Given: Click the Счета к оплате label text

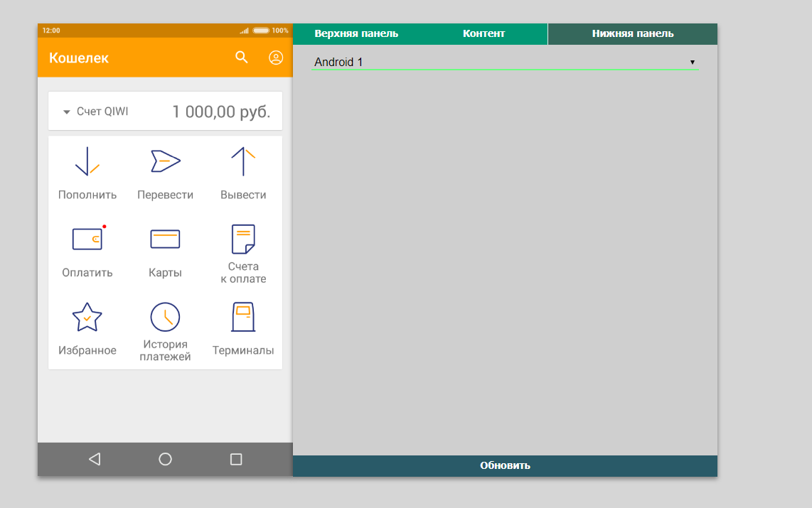Looking at the screenshot, I should pyautogui.click(x=243, y=273).
